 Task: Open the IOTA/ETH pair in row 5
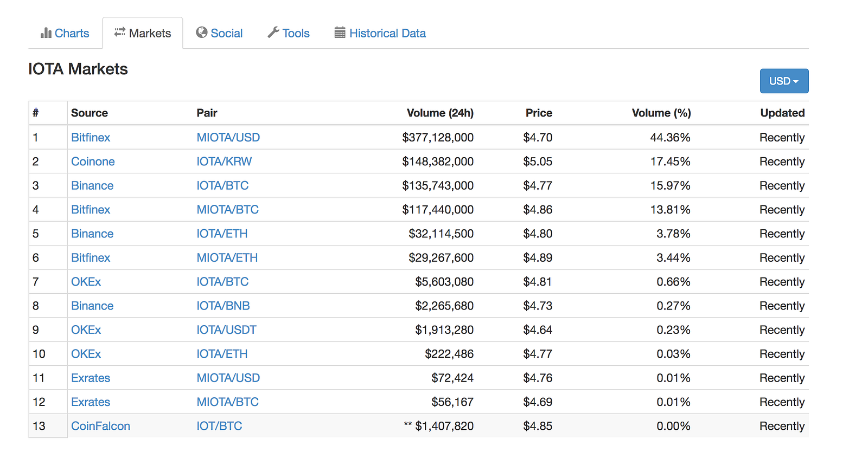[222, 234]
